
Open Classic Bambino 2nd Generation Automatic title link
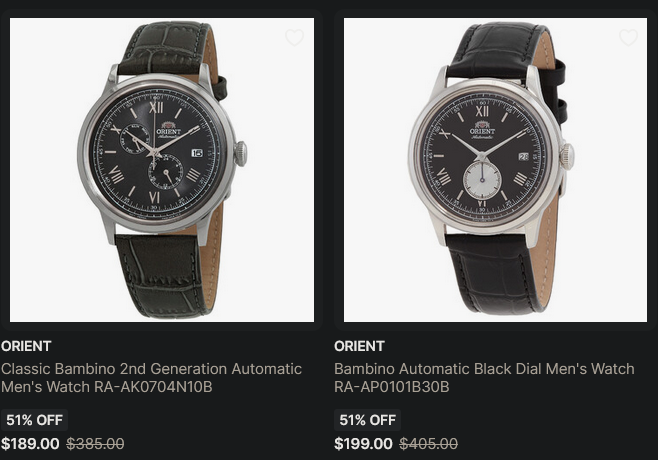click(151, 377)
